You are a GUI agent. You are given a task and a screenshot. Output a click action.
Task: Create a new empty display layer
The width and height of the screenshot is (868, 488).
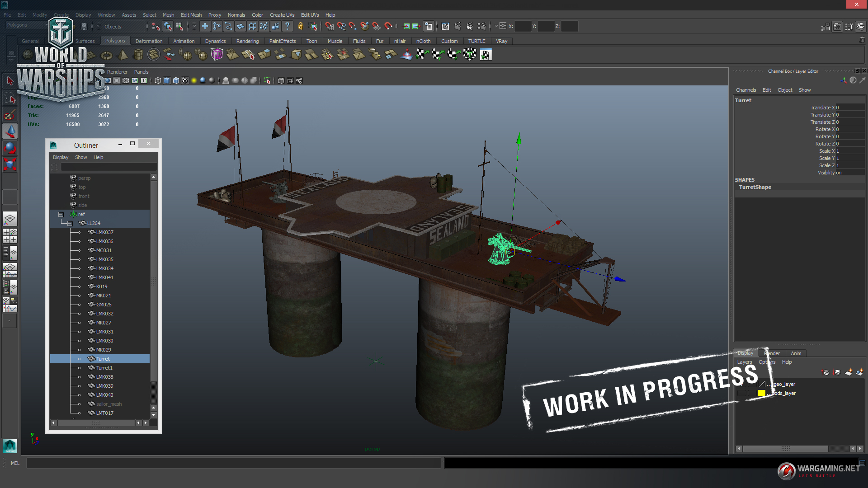[848, 372]
